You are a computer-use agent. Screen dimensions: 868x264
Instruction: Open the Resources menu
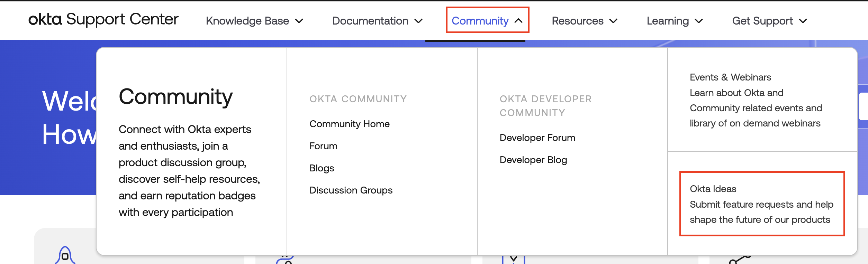click(585, 21)
